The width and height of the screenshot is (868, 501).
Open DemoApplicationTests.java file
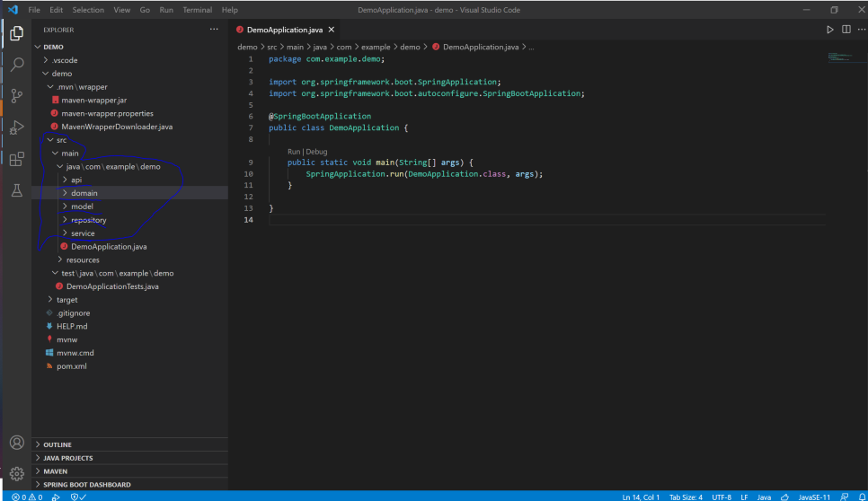[112, 286]
